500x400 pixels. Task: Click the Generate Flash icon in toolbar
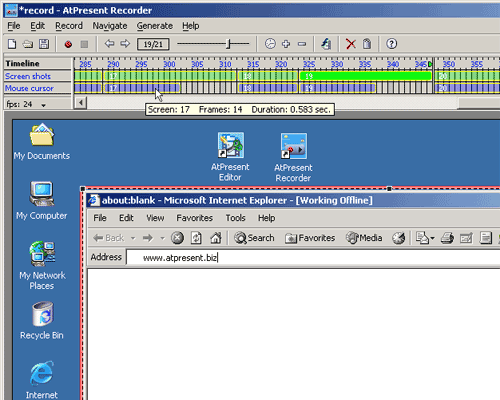pyautogui.click(x=326, y=44)
